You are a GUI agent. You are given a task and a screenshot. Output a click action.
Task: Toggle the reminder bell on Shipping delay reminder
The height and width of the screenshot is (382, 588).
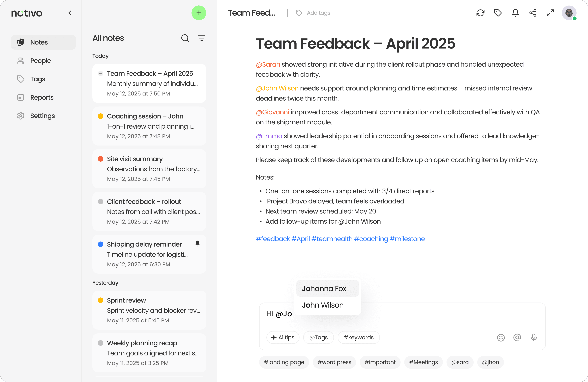[197, 244]
